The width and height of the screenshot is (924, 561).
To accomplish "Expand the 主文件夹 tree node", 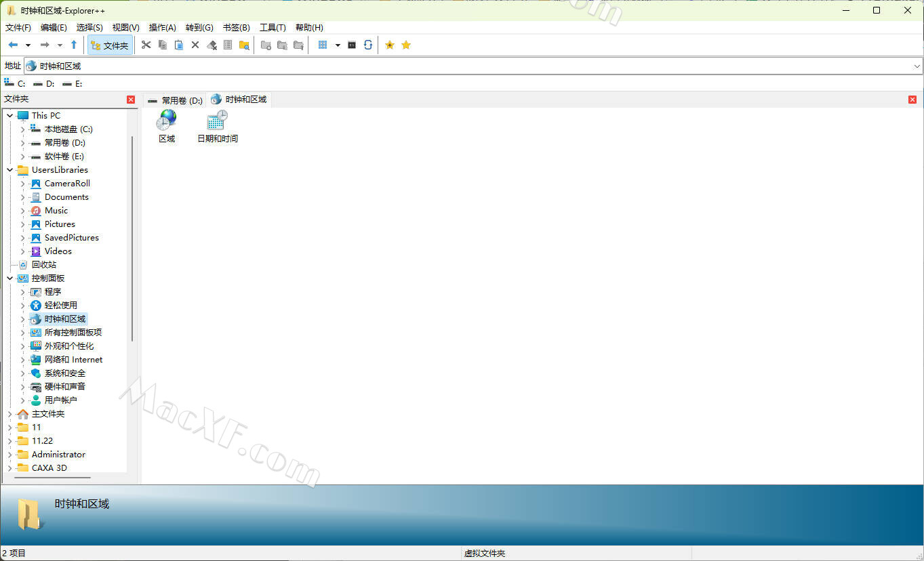I will coord(10,414).
